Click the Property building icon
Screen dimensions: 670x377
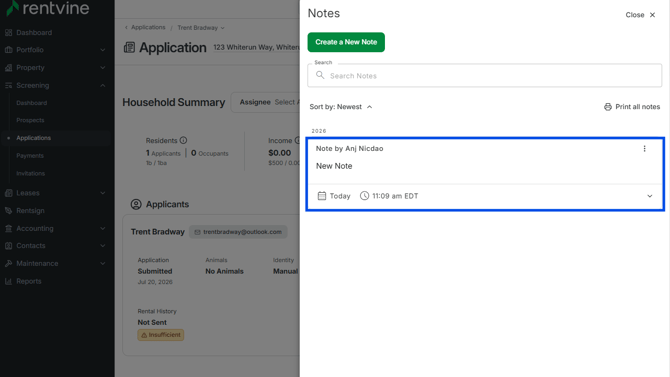(x=9, y=68)
